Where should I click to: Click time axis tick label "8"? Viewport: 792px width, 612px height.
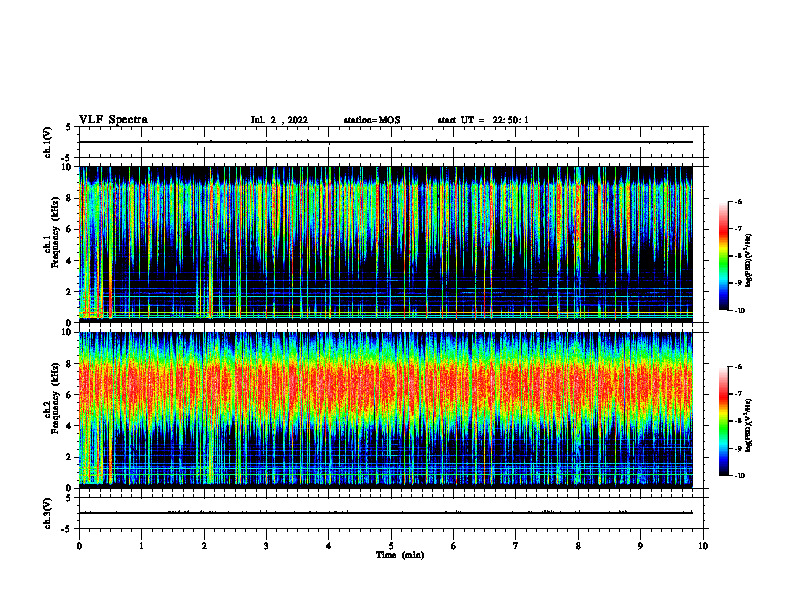(578, 545)
